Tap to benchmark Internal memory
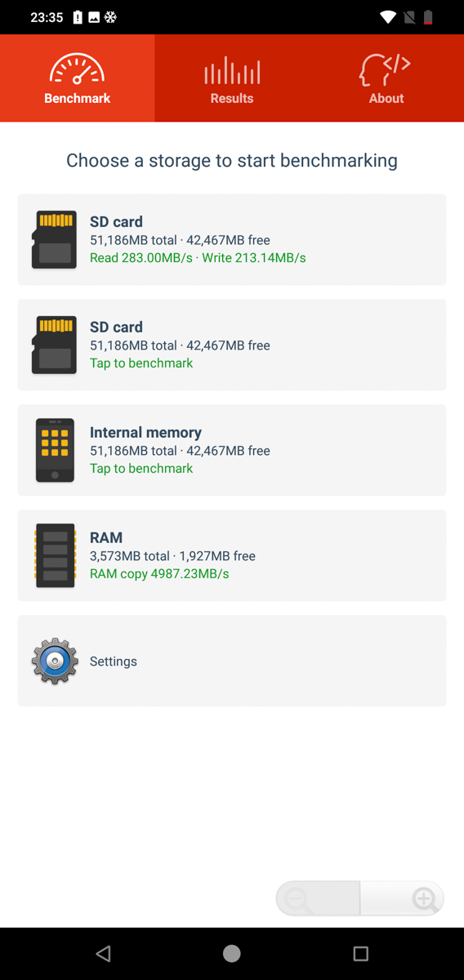The image size is (464, 980). click(x=141, y=469)
